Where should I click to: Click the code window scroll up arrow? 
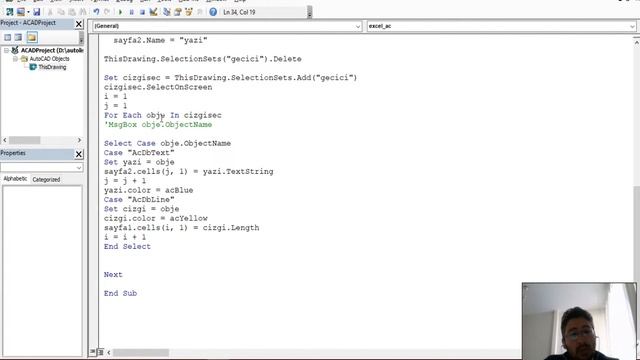(x=636, y=41)
